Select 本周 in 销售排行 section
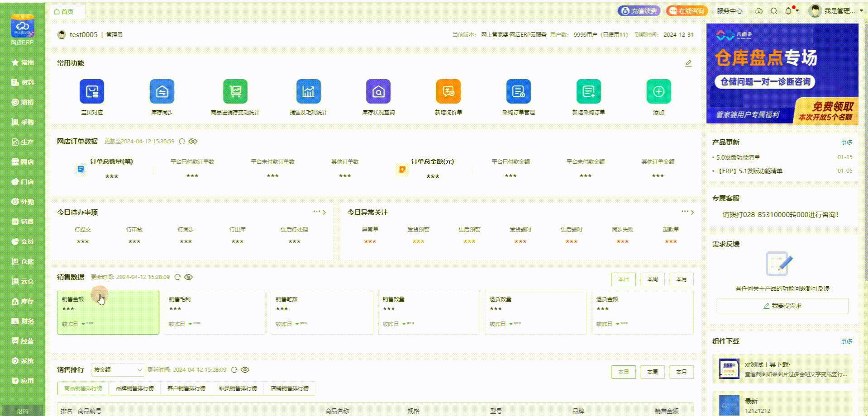 tap(652, 372)
